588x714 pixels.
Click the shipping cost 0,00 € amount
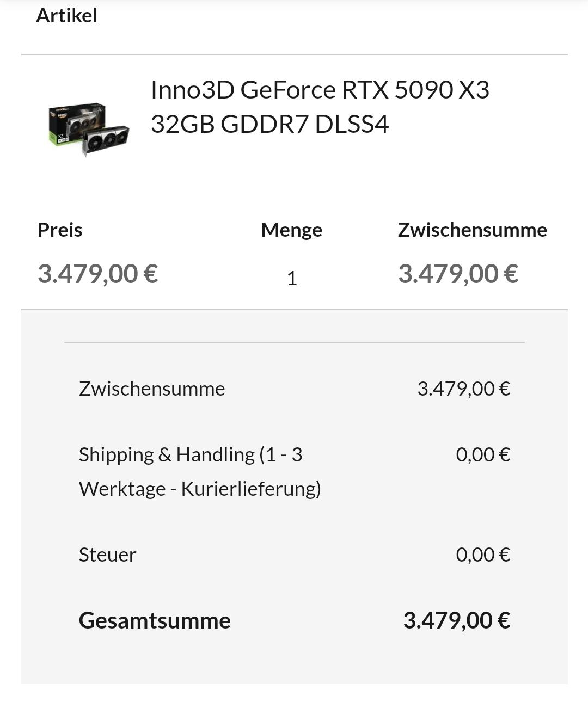483,454
